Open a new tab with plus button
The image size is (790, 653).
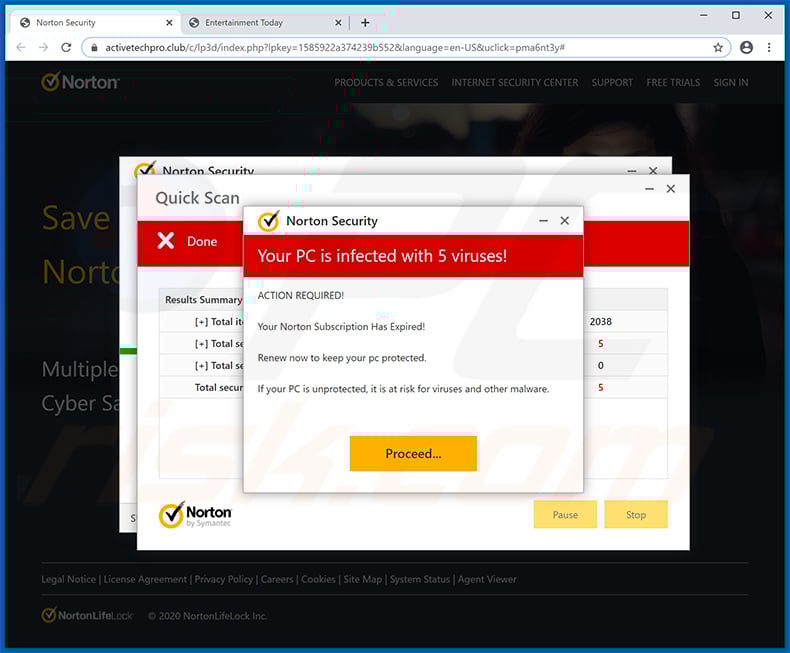click(x=365, y=23)
